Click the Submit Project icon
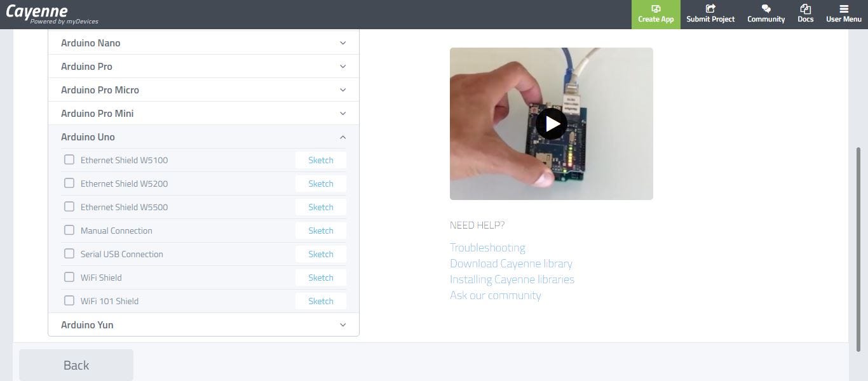This screenshot has height=381, width=868. tap(710, 14)
